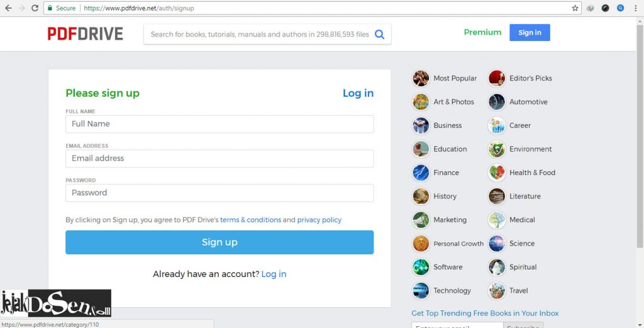Click the Most Popular category icon
This screenshot has height=328, width=644.
point(421,78)
